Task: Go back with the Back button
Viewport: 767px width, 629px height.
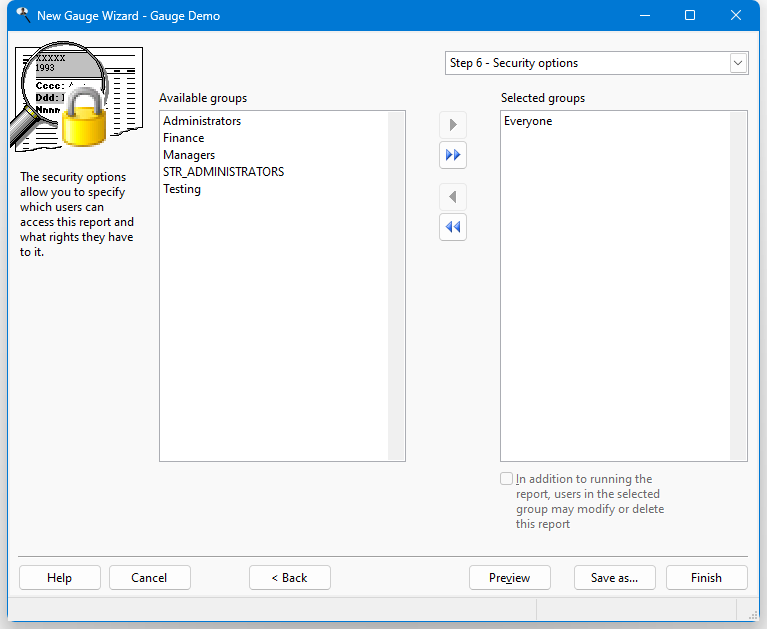Action: pyautogui.click(x=289, y=578)
